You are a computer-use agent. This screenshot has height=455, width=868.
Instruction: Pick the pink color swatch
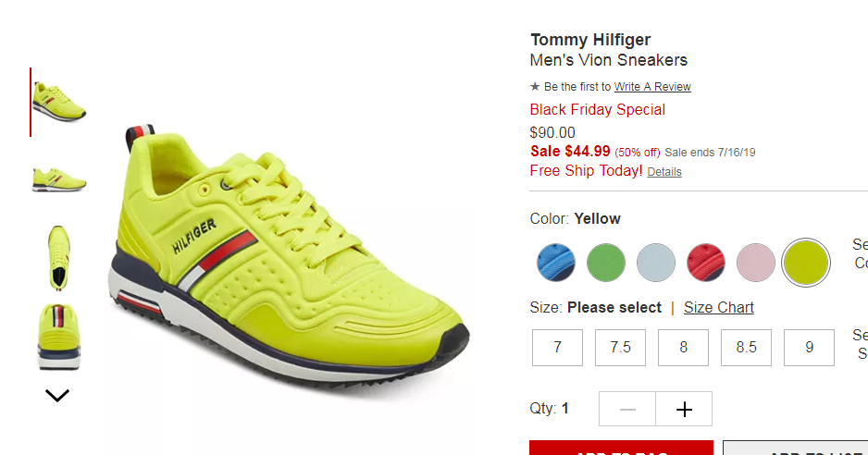[756, 263]
